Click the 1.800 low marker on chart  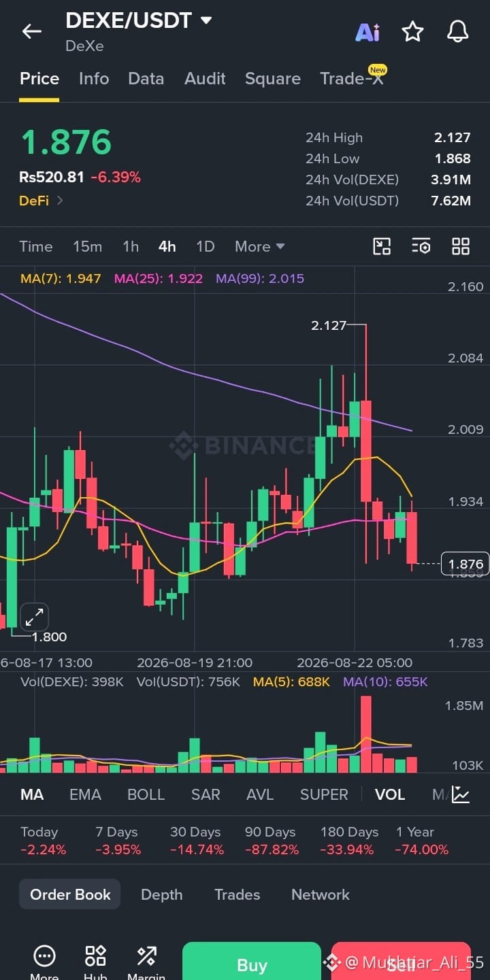click(x=50, y=637)
